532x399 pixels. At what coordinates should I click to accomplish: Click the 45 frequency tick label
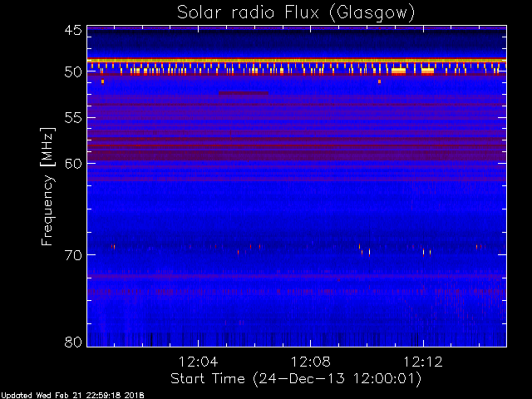pos(73,31)
